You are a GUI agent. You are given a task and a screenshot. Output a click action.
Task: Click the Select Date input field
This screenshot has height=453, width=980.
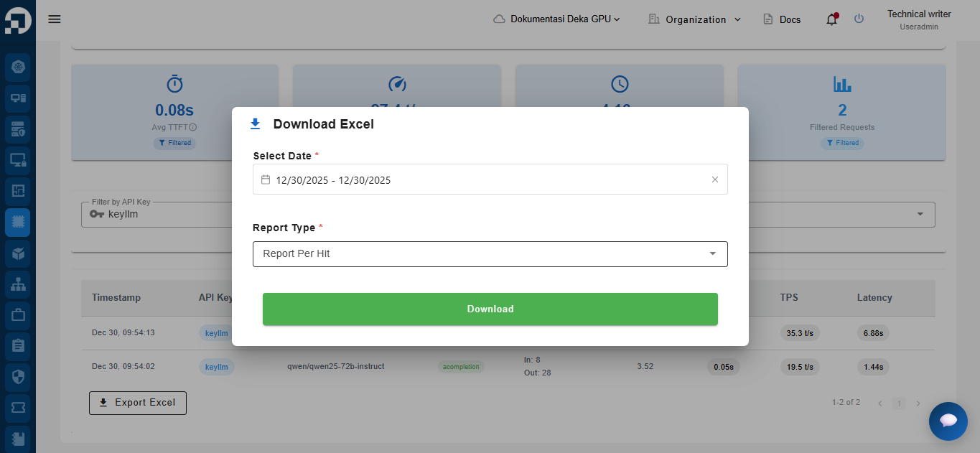click(x=481, y=179)
